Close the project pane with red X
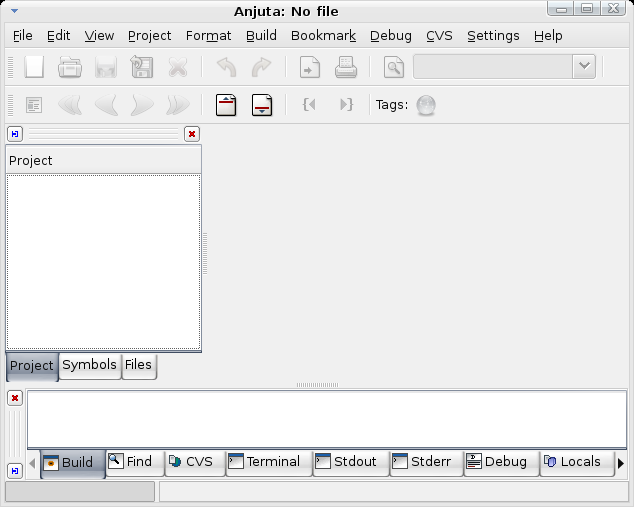This screenshot has width=634, height=507. (x=192, y=134)
